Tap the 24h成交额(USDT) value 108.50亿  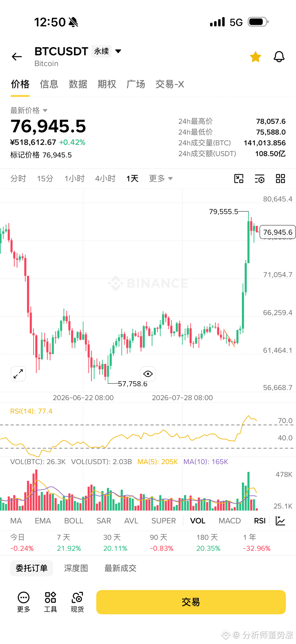pyautogui.click(x=270, y=153)
